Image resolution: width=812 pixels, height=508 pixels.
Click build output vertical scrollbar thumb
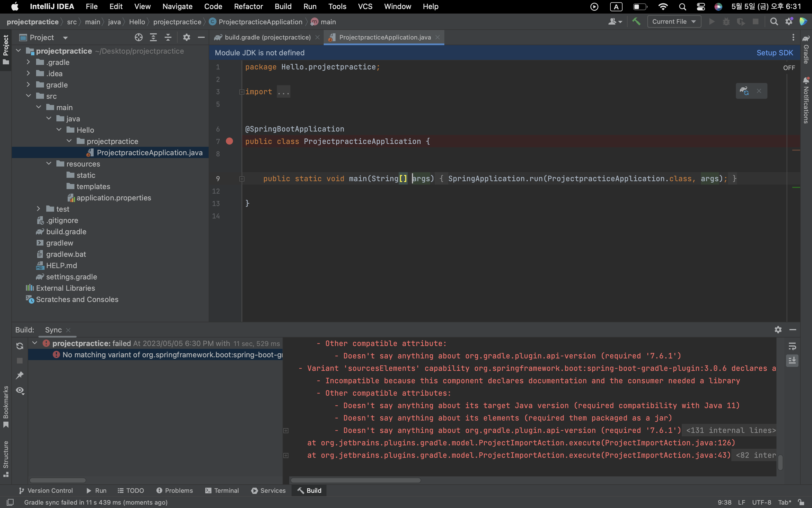coord(780,462)
